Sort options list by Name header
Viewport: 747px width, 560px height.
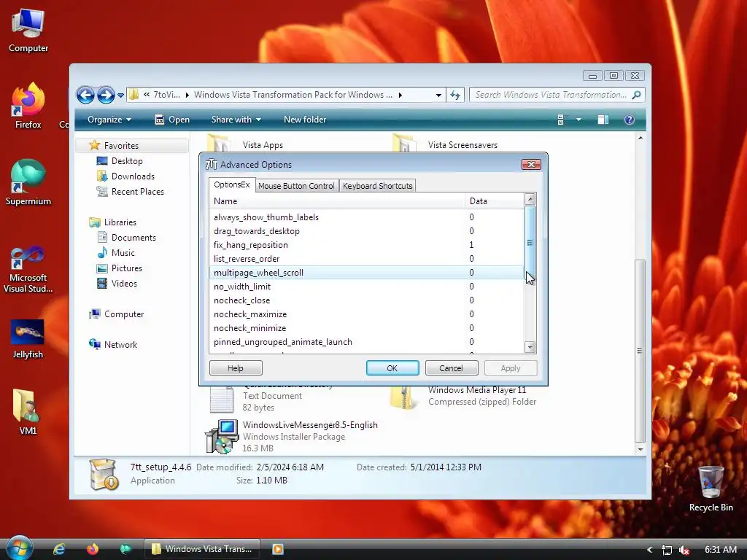(x=337, y=201)
